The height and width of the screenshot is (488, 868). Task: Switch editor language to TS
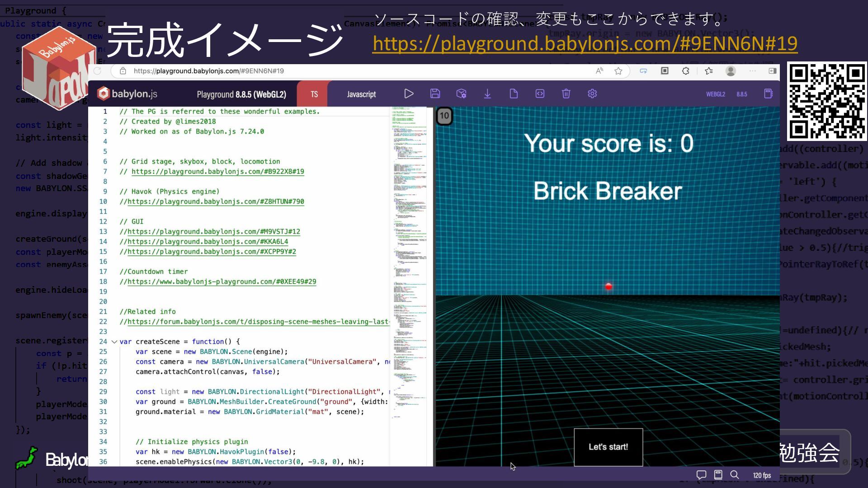[314, 94]
